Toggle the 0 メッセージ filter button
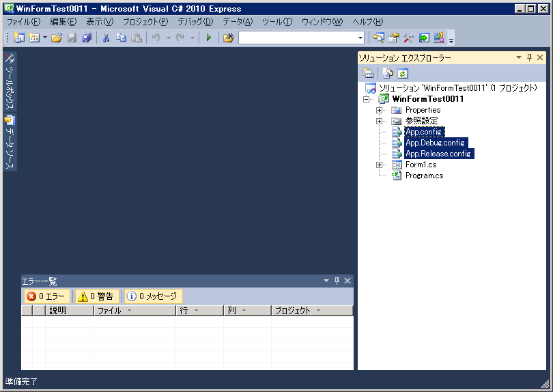 [x=154, y=296]
